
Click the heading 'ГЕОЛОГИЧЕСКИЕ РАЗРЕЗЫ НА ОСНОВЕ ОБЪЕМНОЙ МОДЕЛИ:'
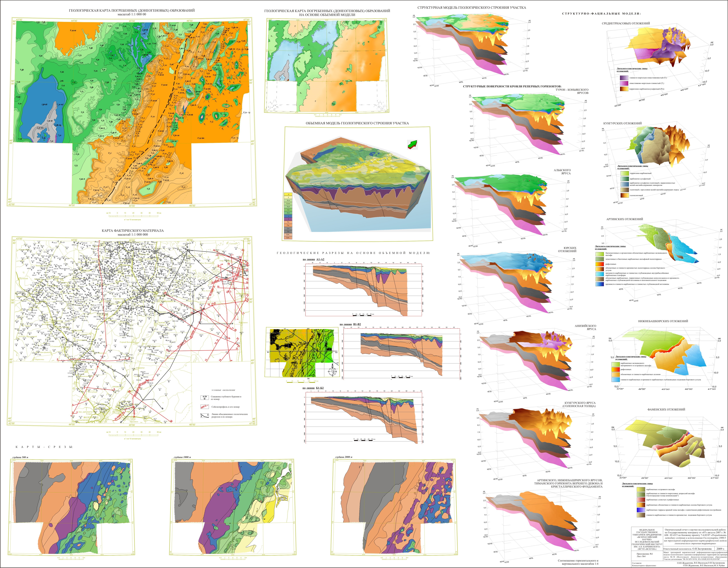(x=353, y=253)
